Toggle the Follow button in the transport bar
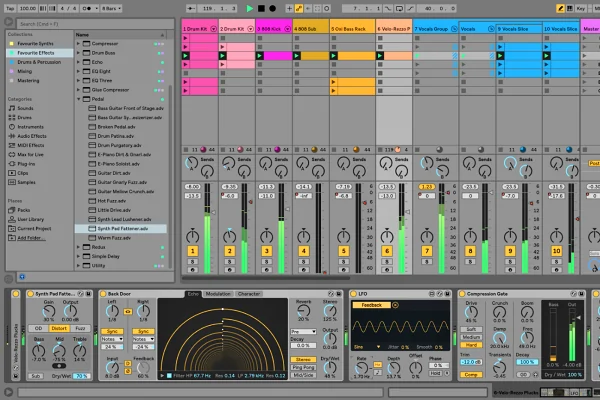 [191, 8]
